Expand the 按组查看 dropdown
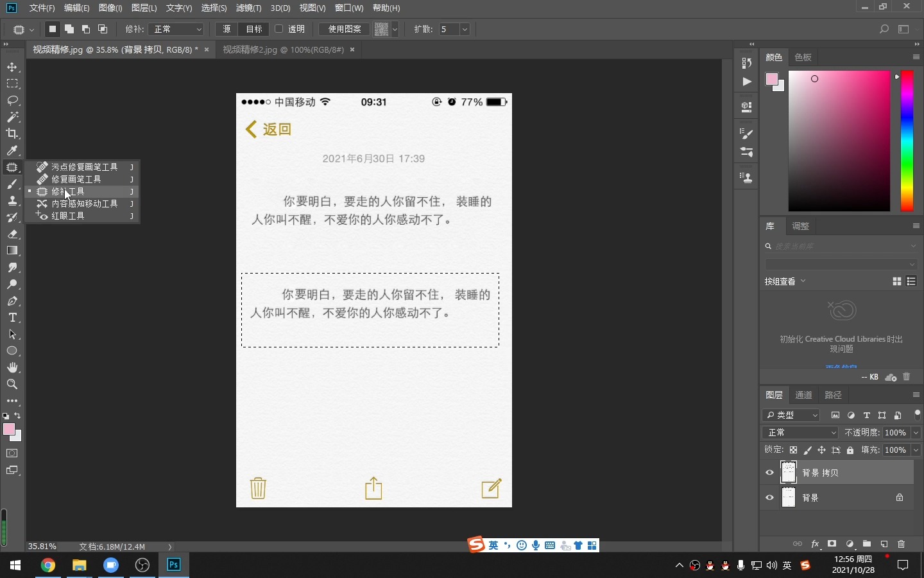Viewport: 924px width, 578px height. (x=785, y=281)
